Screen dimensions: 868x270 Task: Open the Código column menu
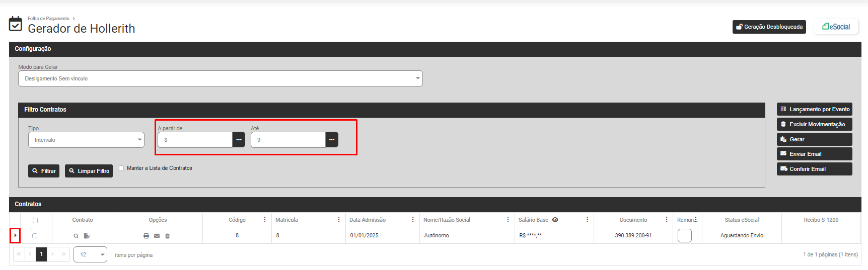click(x=265, y=220)
